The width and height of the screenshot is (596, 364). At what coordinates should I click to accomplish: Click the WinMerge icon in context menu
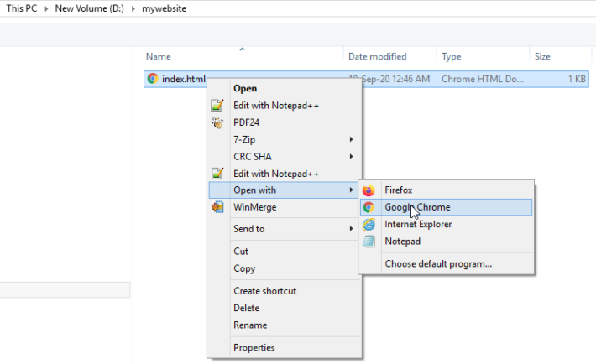(x=217, y=207)
